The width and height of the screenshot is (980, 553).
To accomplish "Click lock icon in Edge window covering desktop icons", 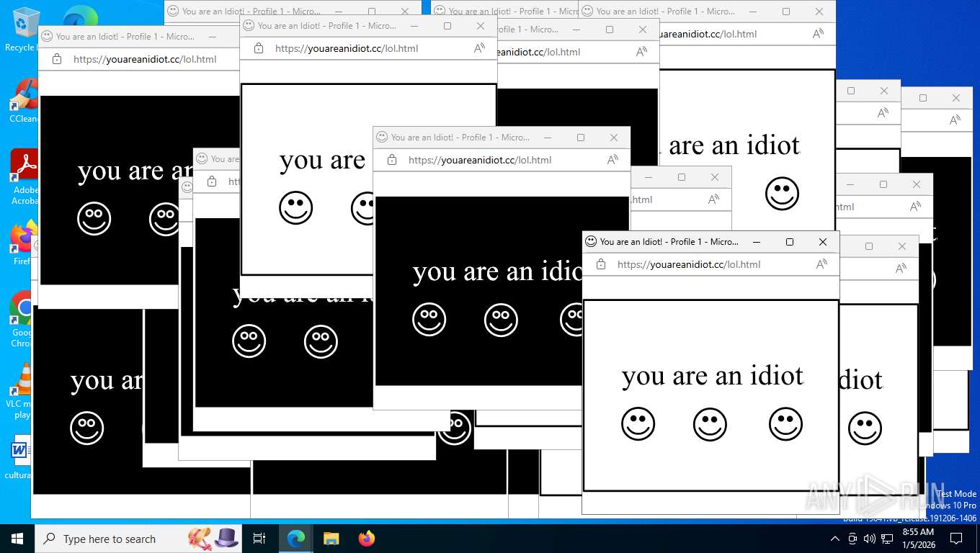I will click(x=57, y=59).
